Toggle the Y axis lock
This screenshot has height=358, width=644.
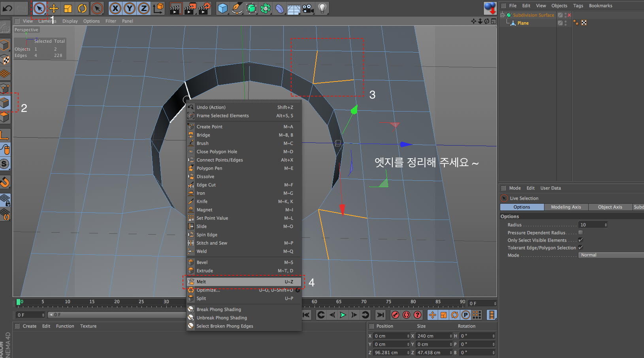pyautogui.click(x=129, y=8)
